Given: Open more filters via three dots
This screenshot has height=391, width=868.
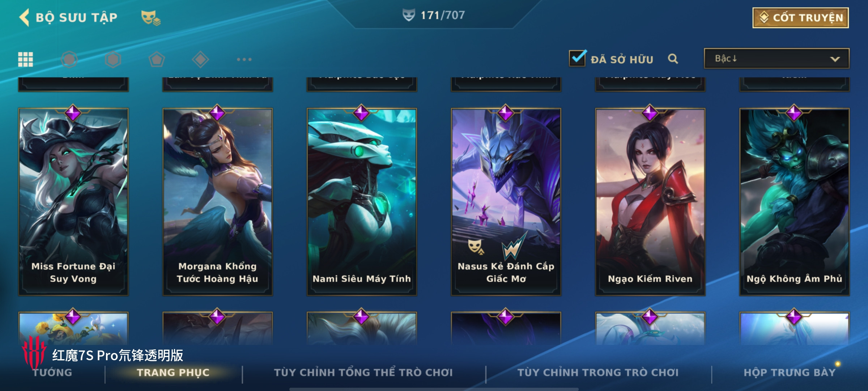Looking at the screenshot, I should 244,59.
